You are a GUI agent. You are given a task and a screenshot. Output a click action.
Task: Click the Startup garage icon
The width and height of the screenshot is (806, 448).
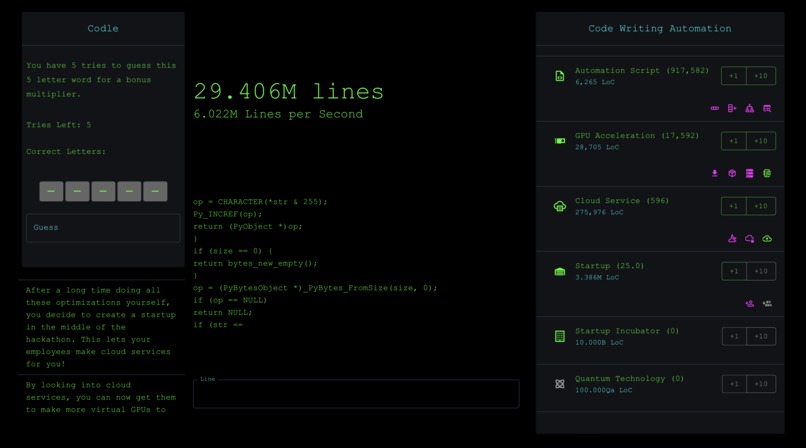560,271
